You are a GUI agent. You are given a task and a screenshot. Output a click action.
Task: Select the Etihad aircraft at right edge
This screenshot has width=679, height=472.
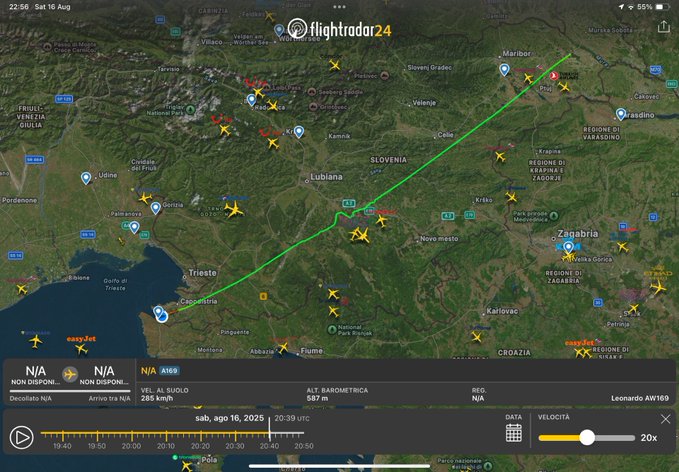pyautogui.click(x=658, y=287)
